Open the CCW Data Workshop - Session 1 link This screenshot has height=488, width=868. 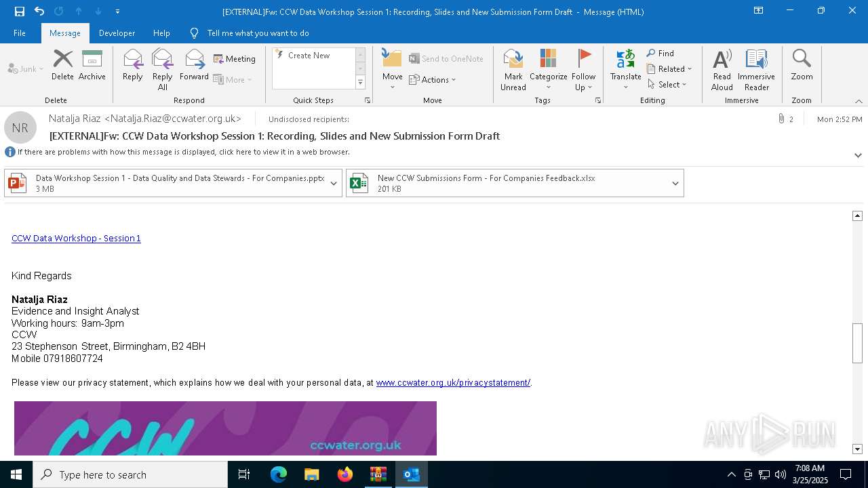pos(76,239)
